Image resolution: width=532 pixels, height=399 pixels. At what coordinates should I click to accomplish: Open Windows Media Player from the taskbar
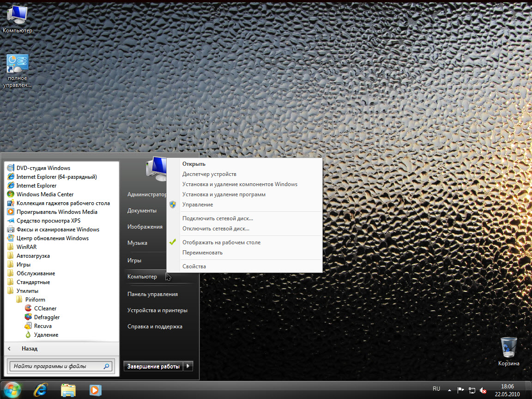click(x=95, y=390)
